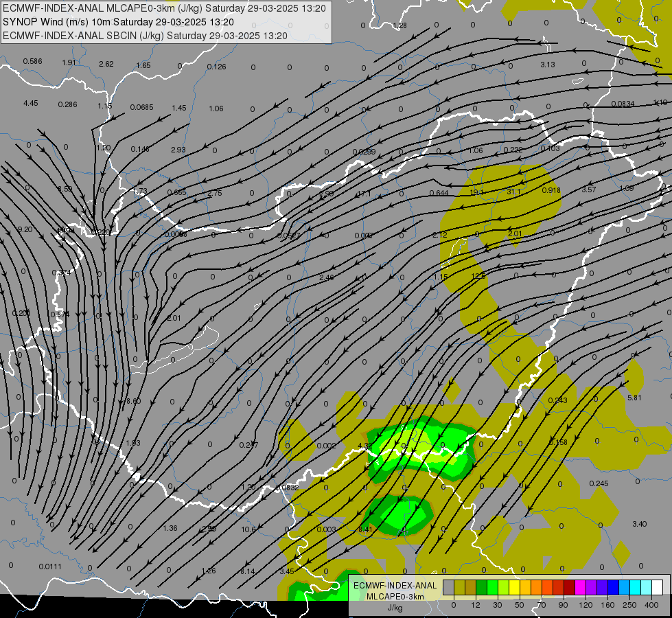The width and height of the screenshot is (672, 618).
Task: Click the map value 4.32
Action: (x=364, y=446)
